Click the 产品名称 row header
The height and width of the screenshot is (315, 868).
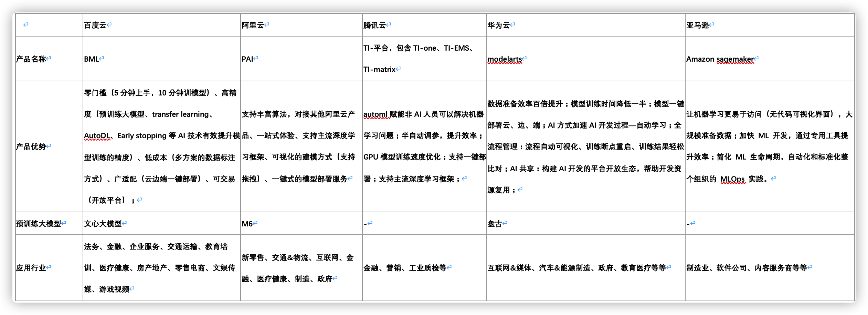(x=31, y=58)
